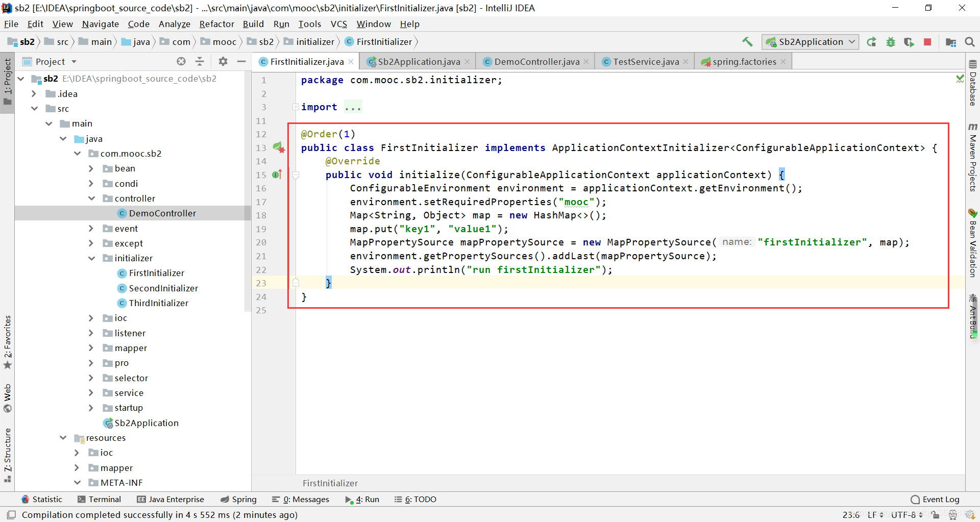Click the Build project hammer icon
The height and width of the screenshot is (522, 980).
click(748, 42)
